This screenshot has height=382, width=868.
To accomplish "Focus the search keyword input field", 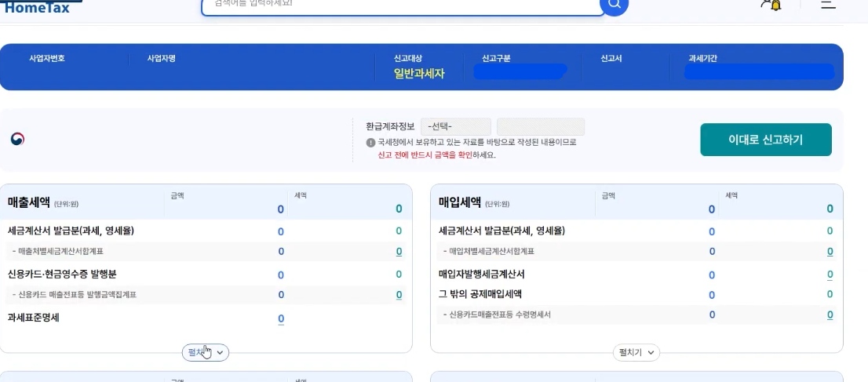I will point(403,6).
